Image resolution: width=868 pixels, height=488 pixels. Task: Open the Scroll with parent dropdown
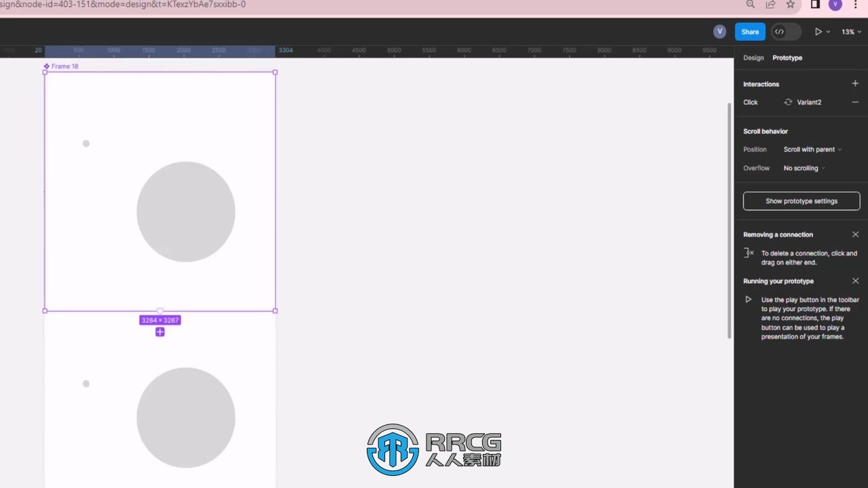point(812,150)
